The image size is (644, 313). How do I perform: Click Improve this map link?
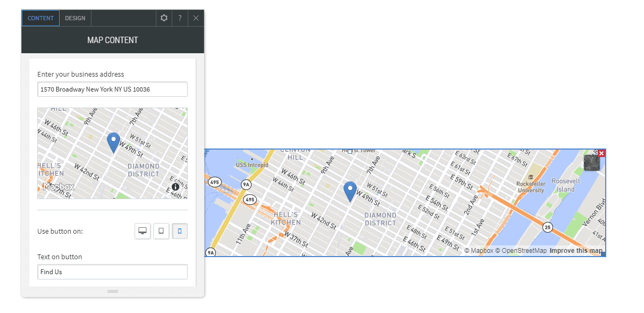click(576, 251)
